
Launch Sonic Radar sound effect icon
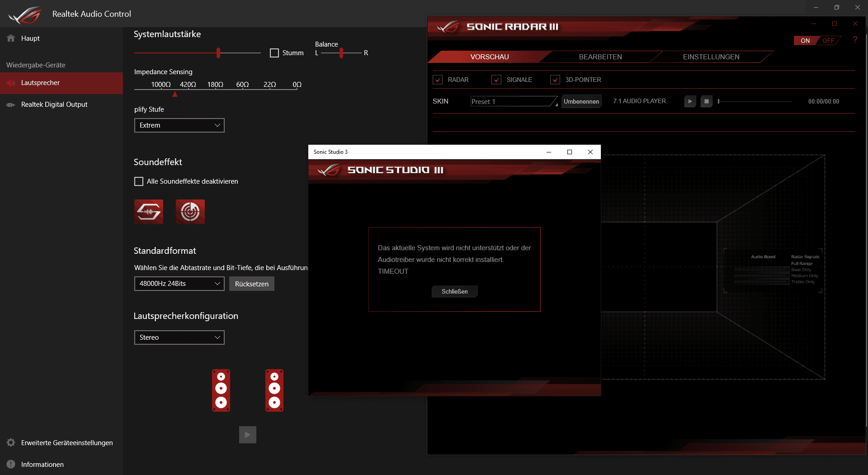[190, 212]
